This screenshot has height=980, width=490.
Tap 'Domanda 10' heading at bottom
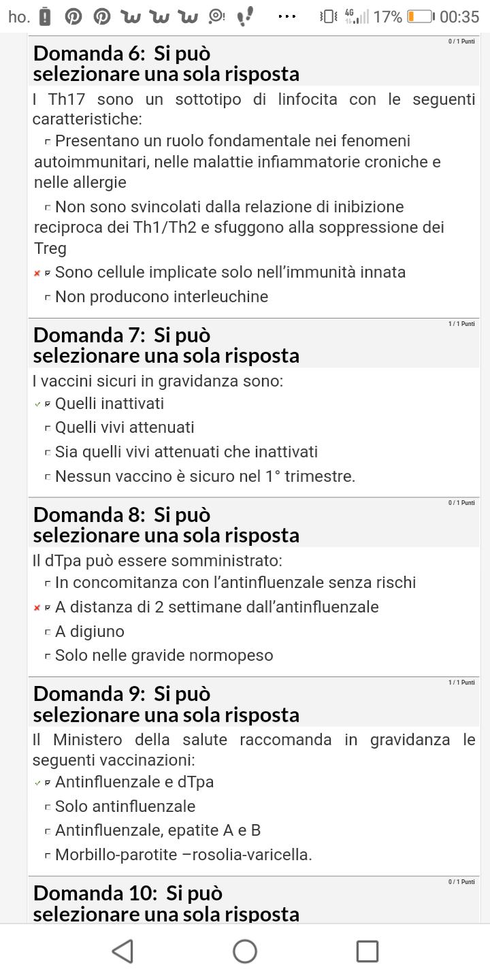(167, 903)
